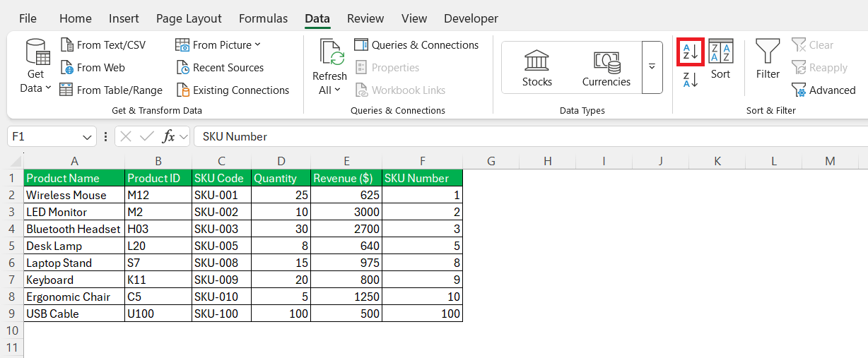Image resolution: width=868 pixels, height=358 pixels.
Task: Expand the Refresh All dropdown arrow
Action: pos(330,90)
